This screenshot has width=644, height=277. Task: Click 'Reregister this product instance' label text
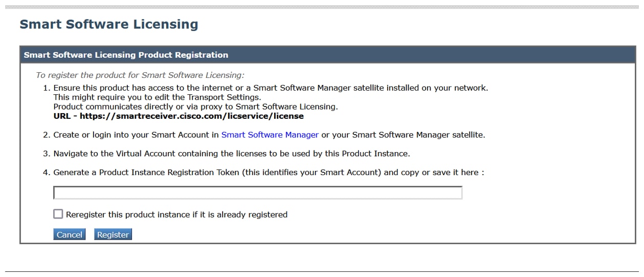(176, 215)
